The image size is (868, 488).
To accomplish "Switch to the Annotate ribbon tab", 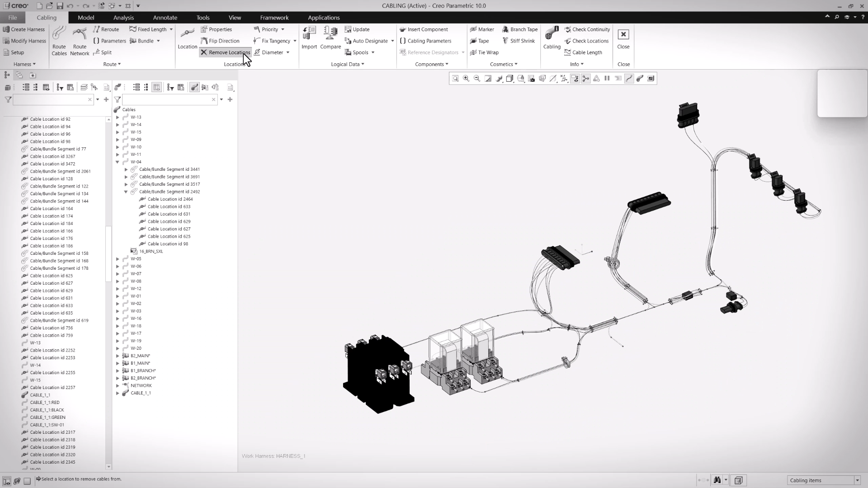I will [x=165, y=18].
